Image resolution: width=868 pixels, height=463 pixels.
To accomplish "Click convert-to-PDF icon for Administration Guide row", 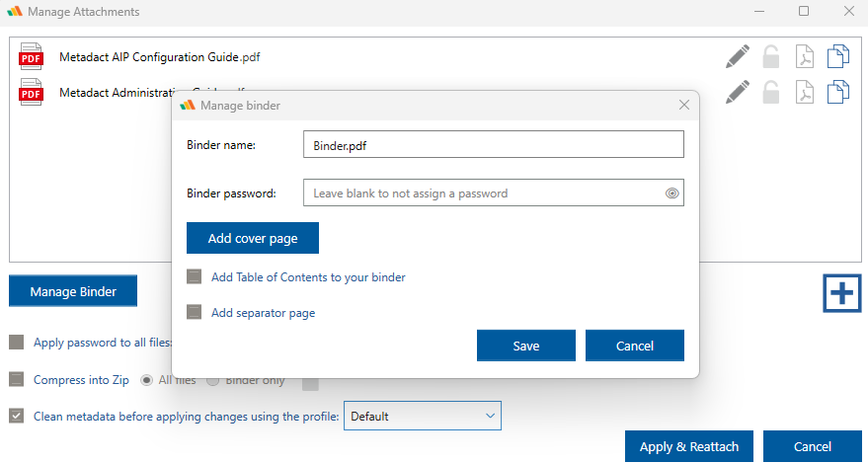I will (x=805, y=92).
